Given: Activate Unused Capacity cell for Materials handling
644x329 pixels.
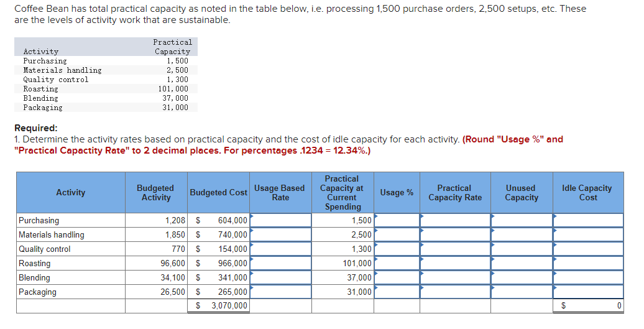Looking at the screenshot, I should click(x=522, y=234).
